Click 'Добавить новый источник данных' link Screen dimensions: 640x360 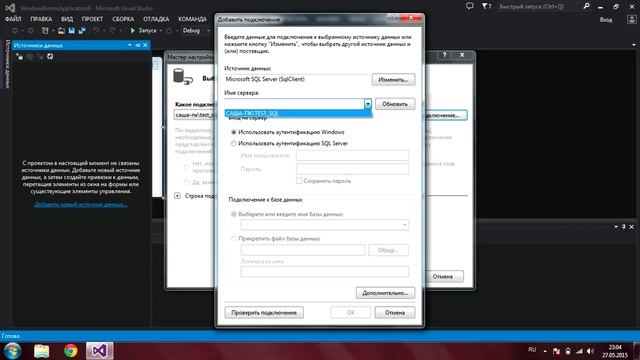tap(81, 204)
